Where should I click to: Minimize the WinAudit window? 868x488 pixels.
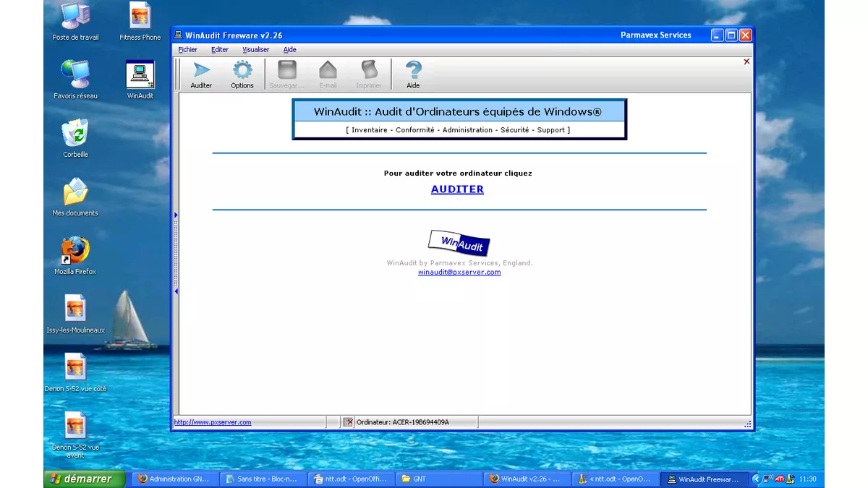tap(718, 35)
